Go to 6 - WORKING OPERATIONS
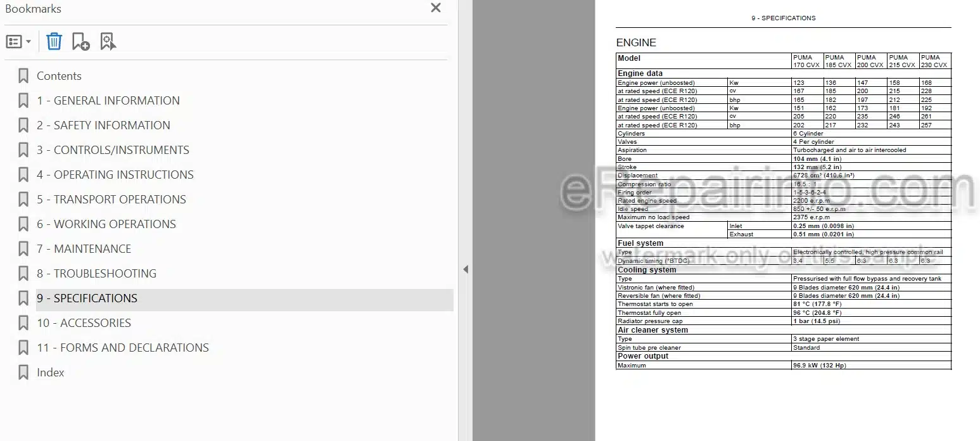980x441 pixels. click(106, 224)
